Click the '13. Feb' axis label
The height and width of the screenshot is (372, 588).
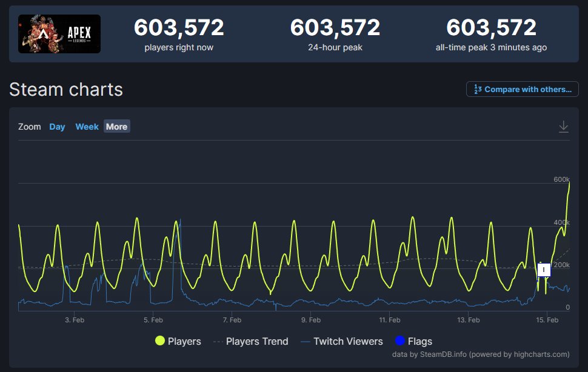[469, 320]
